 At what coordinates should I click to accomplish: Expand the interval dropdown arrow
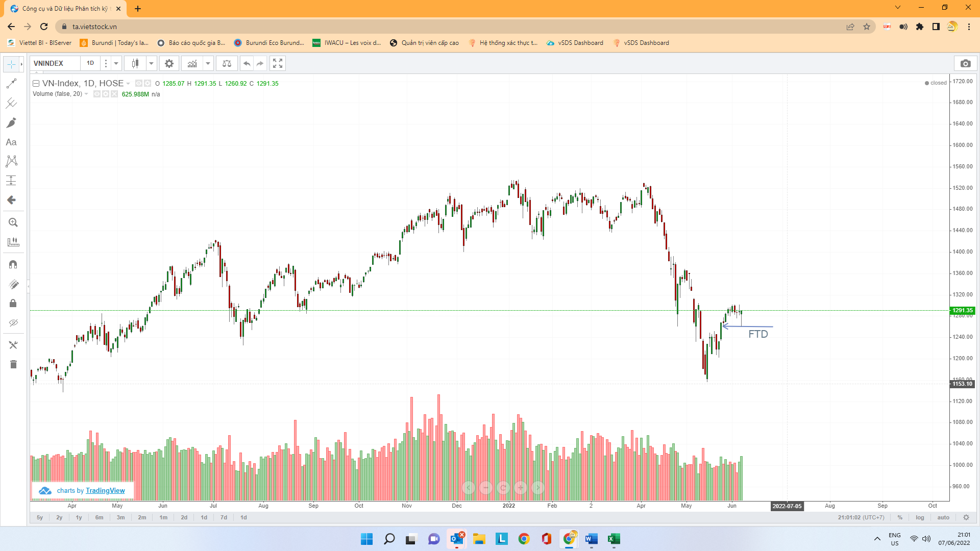coord(116,63)
